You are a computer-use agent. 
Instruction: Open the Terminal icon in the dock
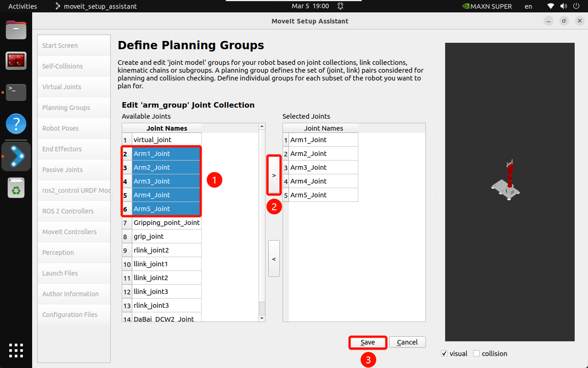[16, 92]
